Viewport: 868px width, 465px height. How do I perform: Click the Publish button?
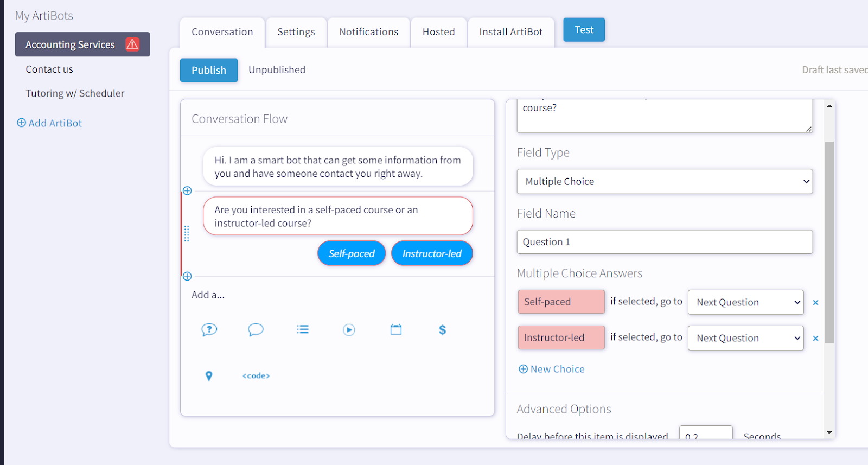pyautogui.click(x=209, y=71)
